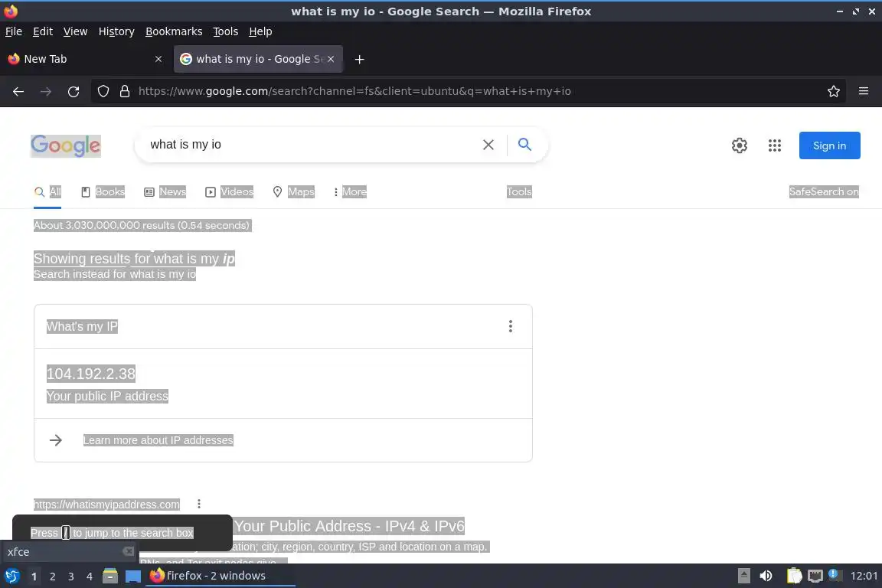Show desktop from taskbar icon
The width and height of the screenshot is (882, 588).
[x=133, y=577]
